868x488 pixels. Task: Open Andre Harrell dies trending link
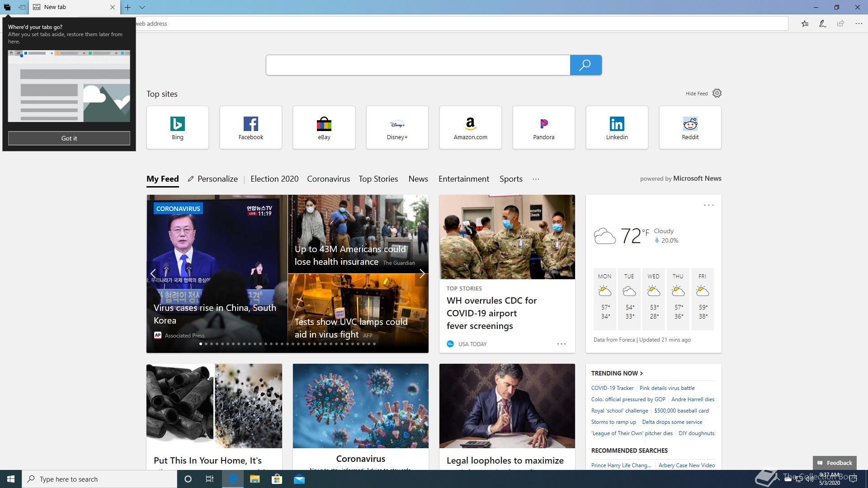(693, 399)
